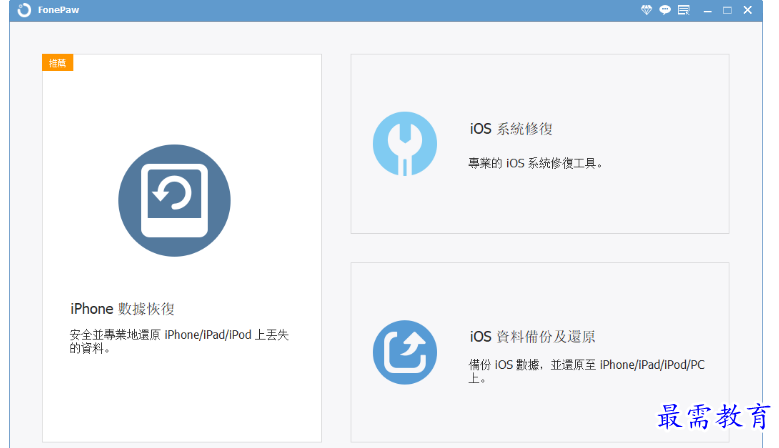Click the iOS system repair wrench icon
The image size is (779, 448).
click(405, 144)
